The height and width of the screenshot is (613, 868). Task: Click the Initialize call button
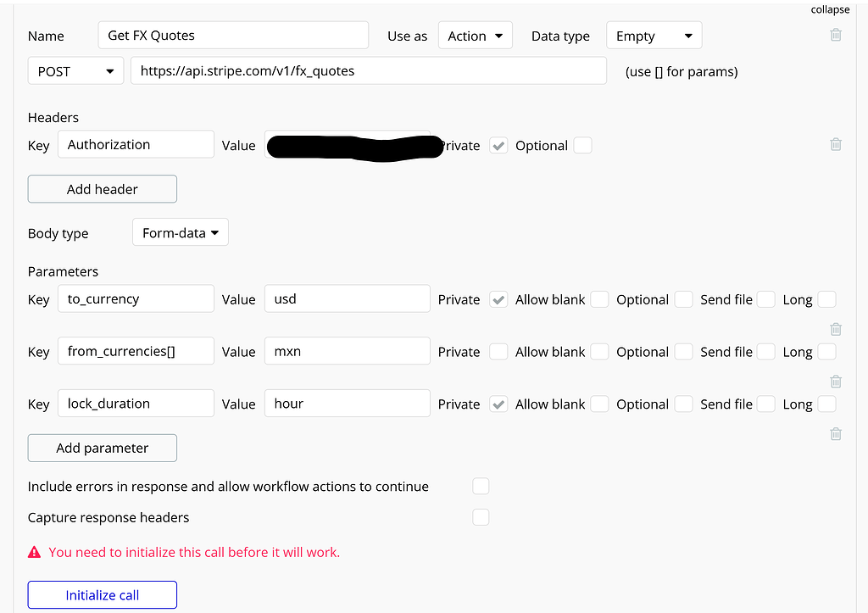click(x=102, y=594)
